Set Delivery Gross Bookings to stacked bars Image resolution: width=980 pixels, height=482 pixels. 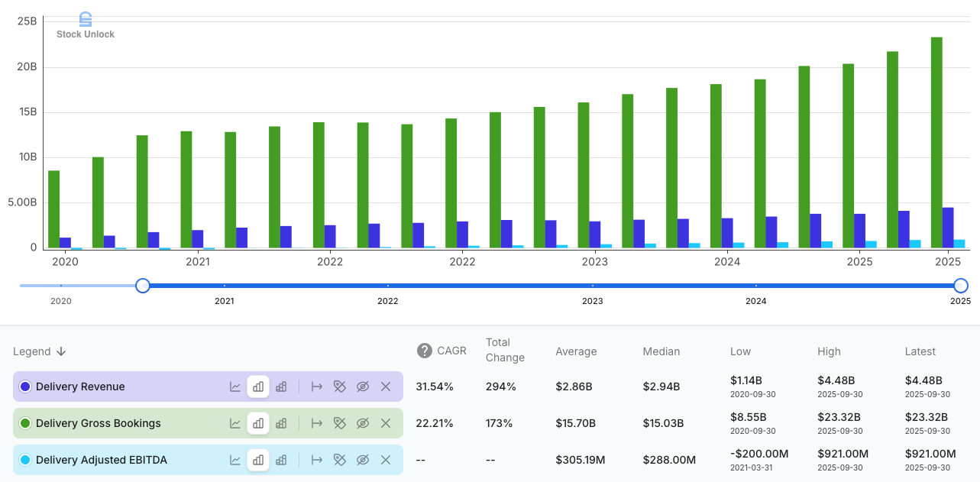point(281,423)
